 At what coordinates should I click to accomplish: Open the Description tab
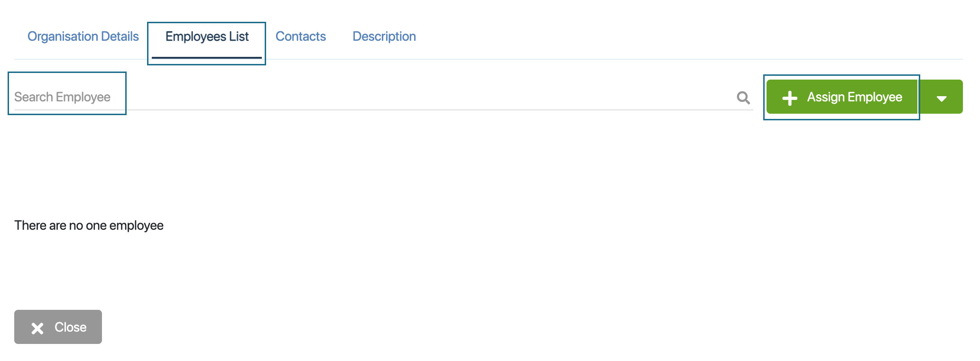coord(384,36)
